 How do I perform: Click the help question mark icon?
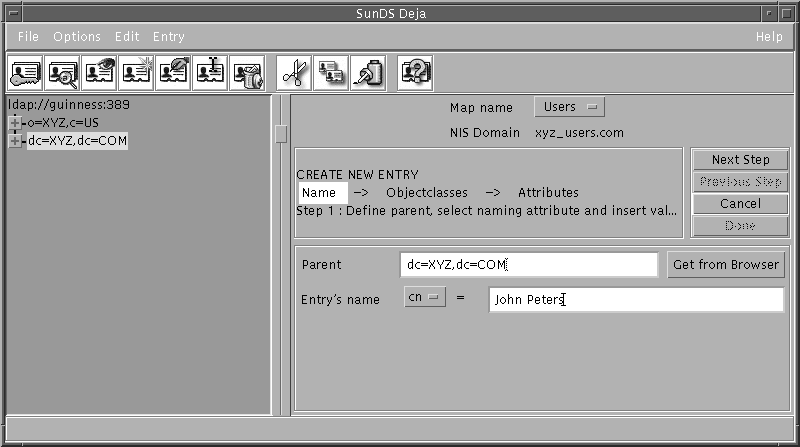pyautogui.click(x=415, y=73)
